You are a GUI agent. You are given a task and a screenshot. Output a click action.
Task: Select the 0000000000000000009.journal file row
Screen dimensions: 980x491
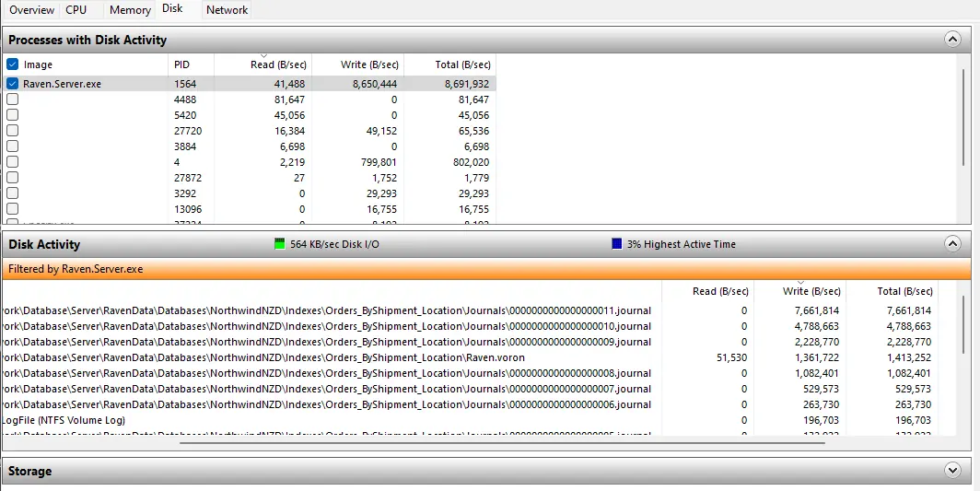[x=470, y=342]
